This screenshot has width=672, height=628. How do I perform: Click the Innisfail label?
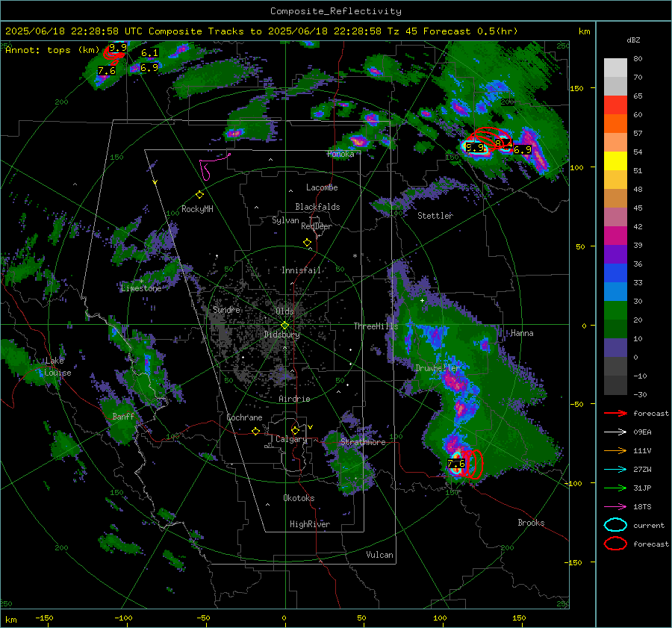(301, 270)
